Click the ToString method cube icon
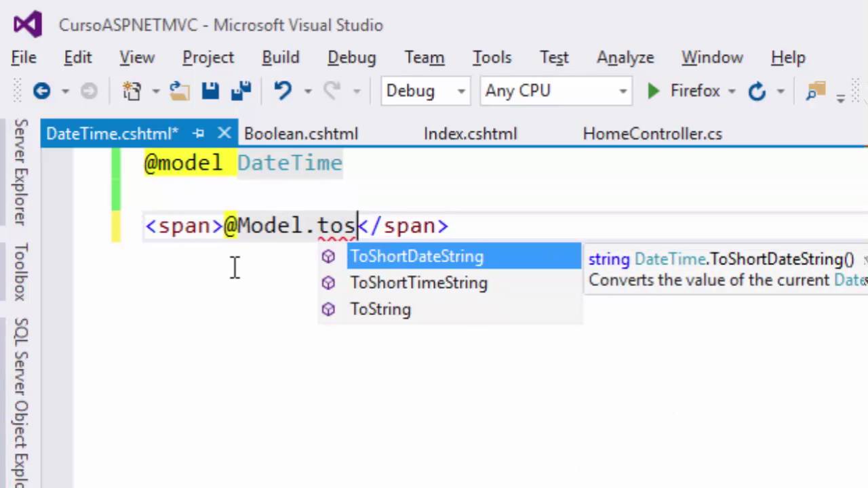The width and height of the screenshot is (868, 488). (x=328, y=310)
